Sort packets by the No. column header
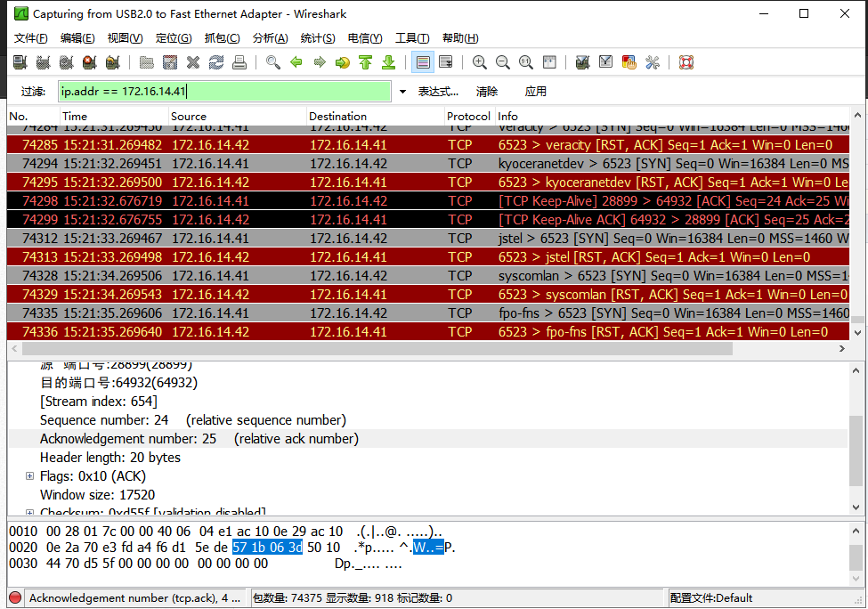Image resolution: width=868 pixels, height=609 pixels. tap(33, 117)
